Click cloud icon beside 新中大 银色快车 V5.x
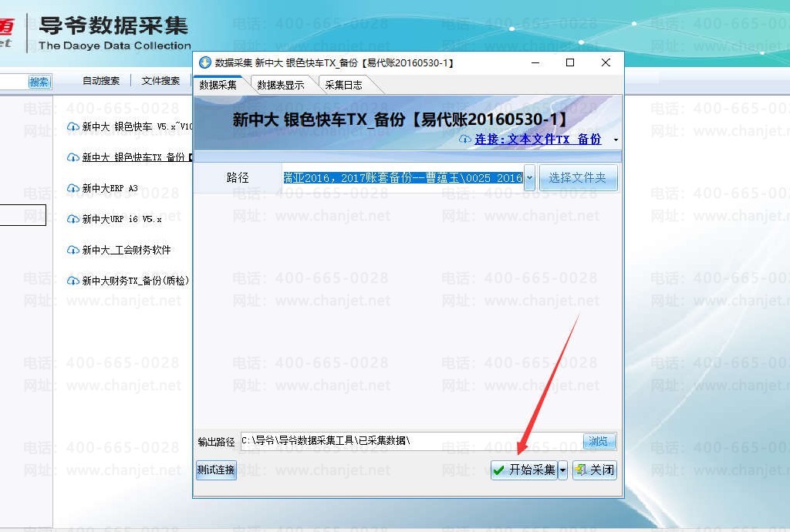 [x=73, y=126]
